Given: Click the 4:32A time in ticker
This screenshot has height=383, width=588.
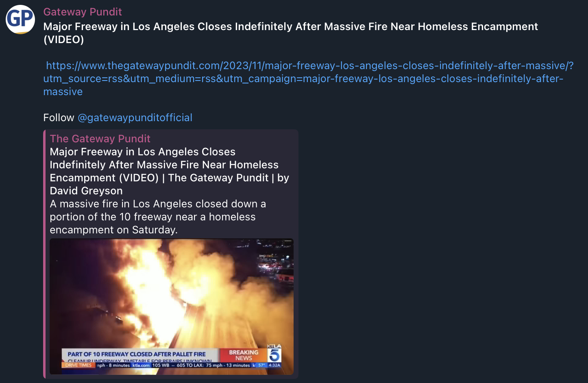Looking at the screenshot, I should (274, 365).
